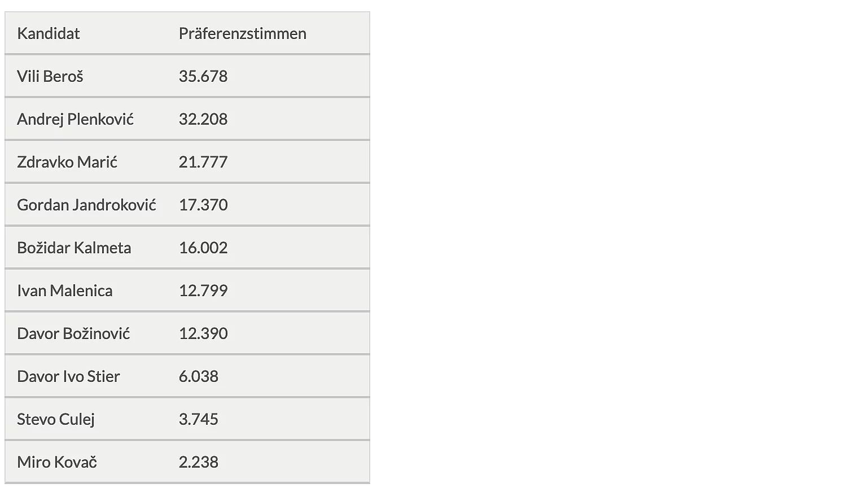Click the 12.390 vote count
This screenshot has width=868, height=493.
(x=203, y=333)
